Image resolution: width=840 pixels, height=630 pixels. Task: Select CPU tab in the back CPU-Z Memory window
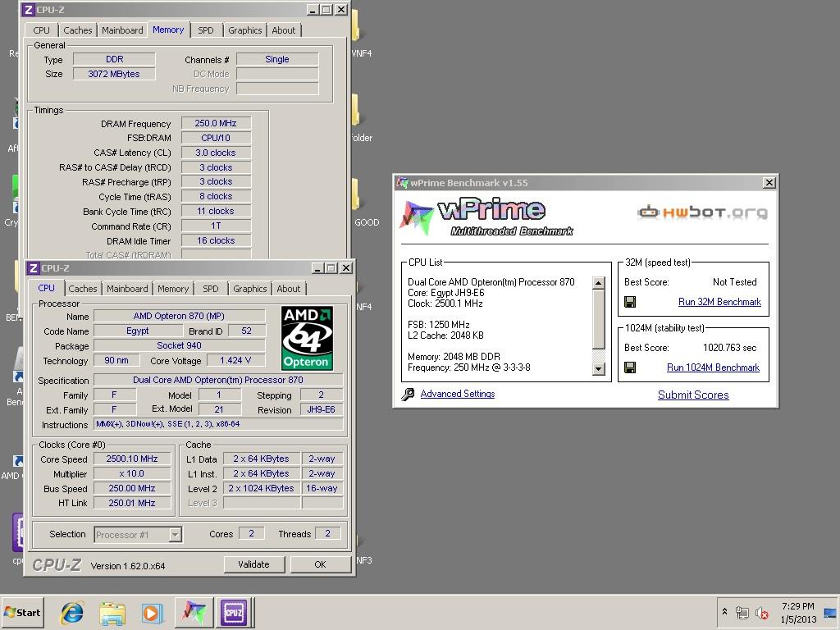tap(41, 30)
